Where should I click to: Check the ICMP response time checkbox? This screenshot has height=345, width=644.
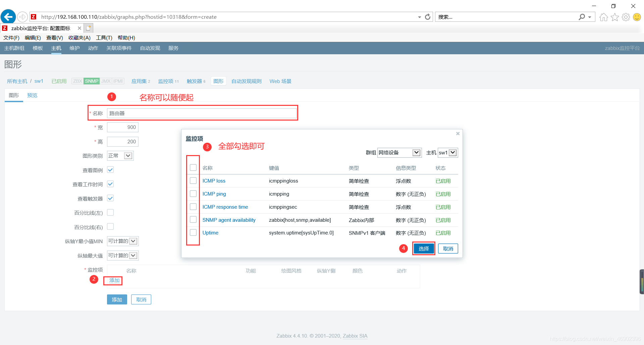(x=193, y=207)
